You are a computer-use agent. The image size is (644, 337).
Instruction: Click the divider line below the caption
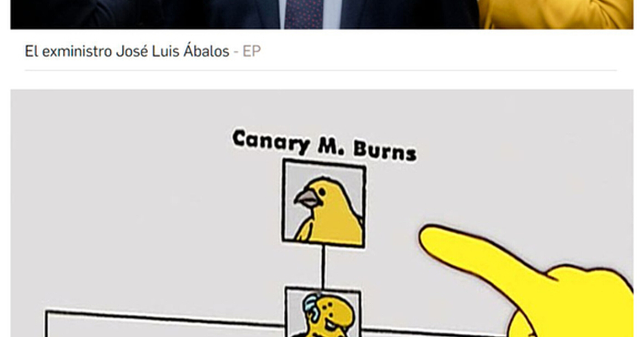point(321,70)
